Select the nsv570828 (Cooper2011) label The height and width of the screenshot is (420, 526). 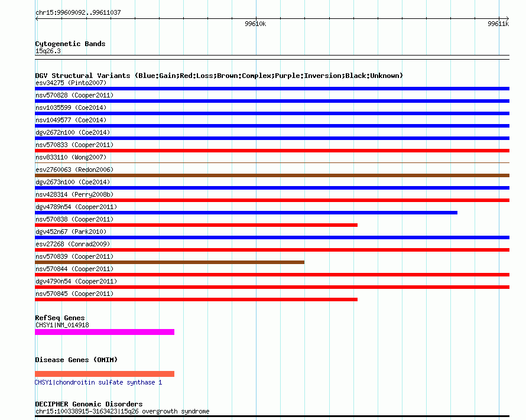click(x=74, y=95)
